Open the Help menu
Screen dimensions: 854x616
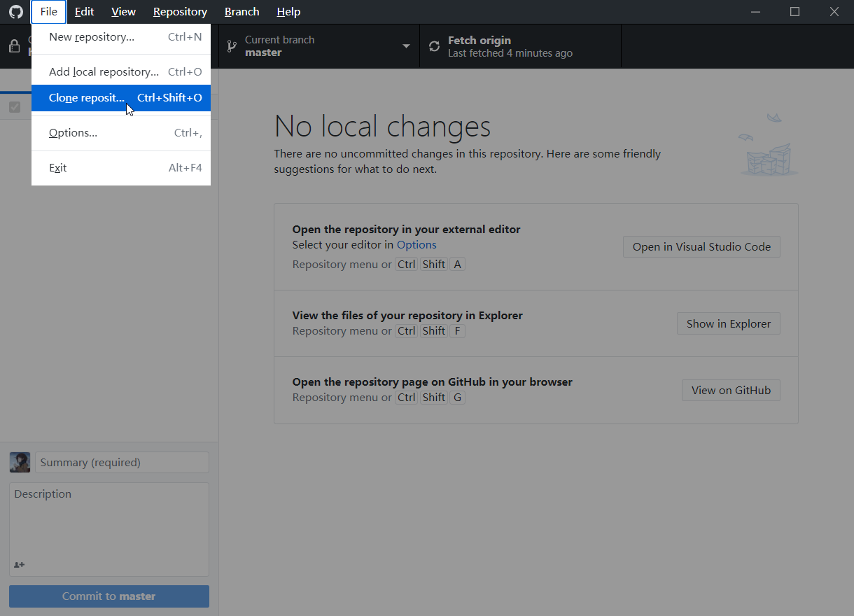288,12
